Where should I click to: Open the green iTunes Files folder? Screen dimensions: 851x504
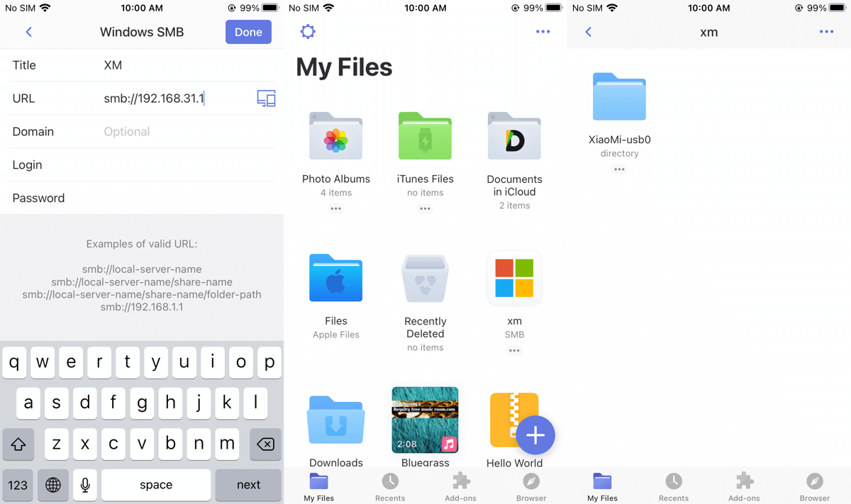pos(425,136)
